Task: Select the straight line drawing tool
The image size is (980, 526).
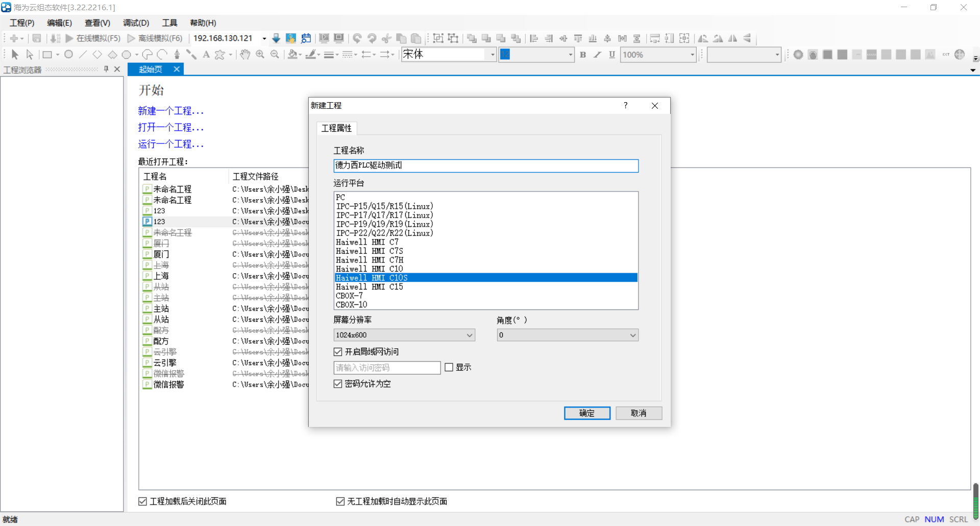Action: coord(83,55)
